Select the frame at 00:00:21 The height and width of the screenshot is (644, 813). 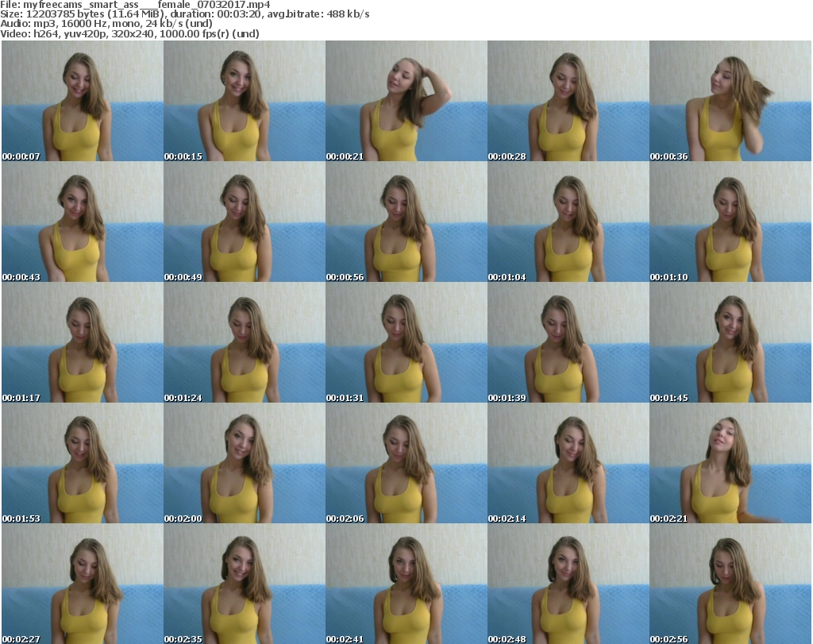pos(406,101)
